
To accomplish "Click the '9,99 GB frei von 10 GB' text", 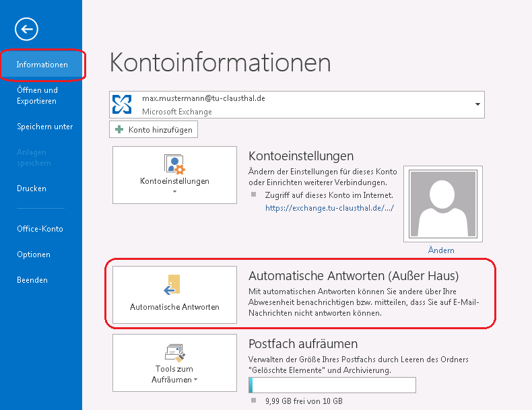I will point(304,401).
